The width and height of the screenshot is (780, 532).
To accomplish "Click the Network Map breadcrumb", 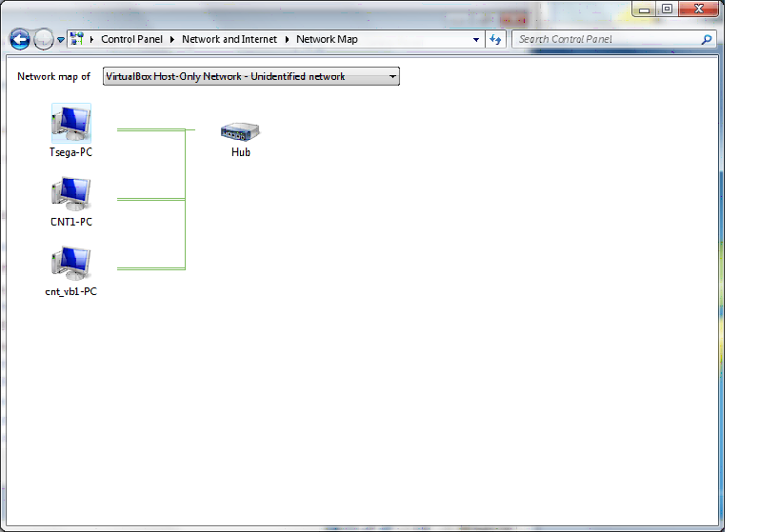I will pos(327,39).
